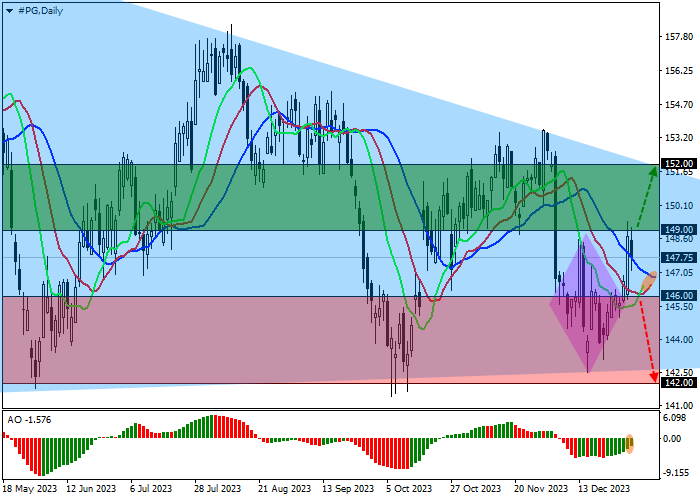Select the 149.00 price level label
Image resolution: width=700 pixels, height=500 pixels.
point(678,229)
